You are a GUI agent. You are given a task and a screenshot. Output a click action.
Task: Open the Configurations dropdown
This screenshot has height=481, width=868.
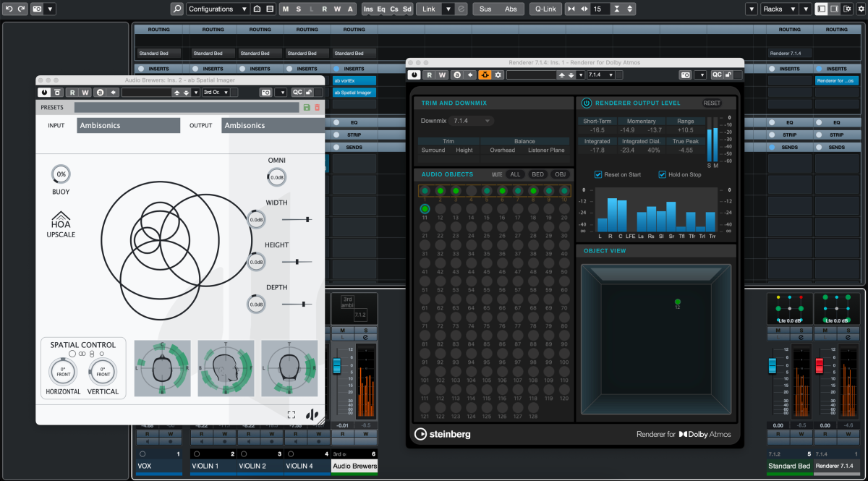[x=218, y=9]
